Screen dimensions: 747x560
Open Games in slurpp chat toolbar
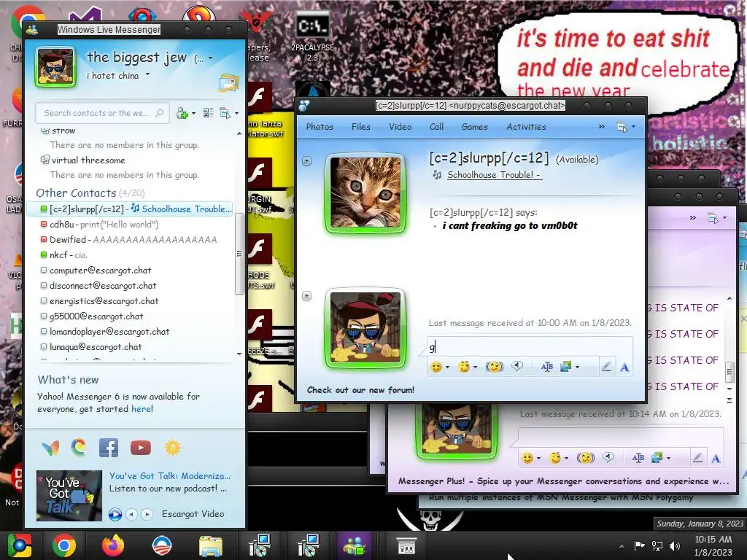pos(474,127)
